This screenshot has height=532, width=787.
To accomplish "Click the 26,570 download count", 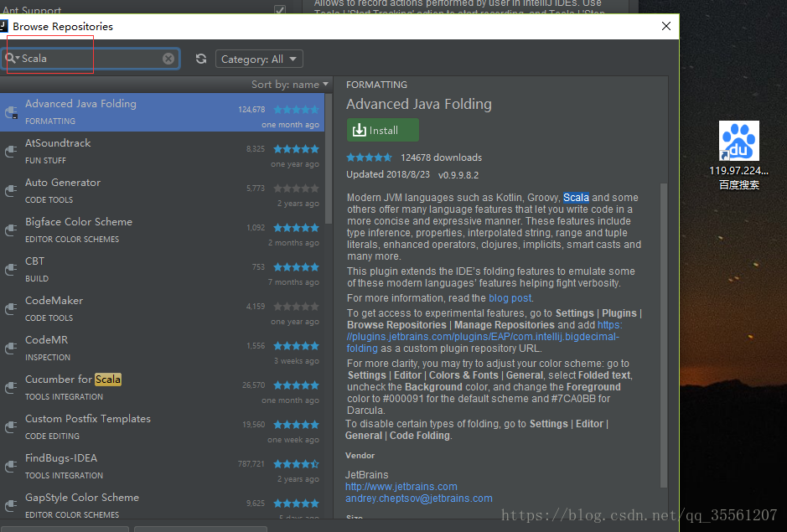I will pyautogui.click(x=253, y=385).
